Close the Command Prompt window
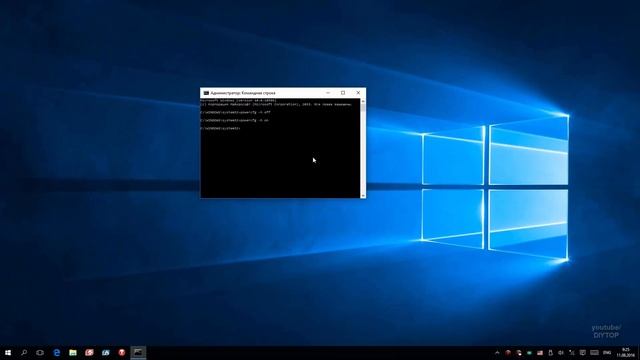Viewport: 640px width, 360px height. click(x=358, y=93)
